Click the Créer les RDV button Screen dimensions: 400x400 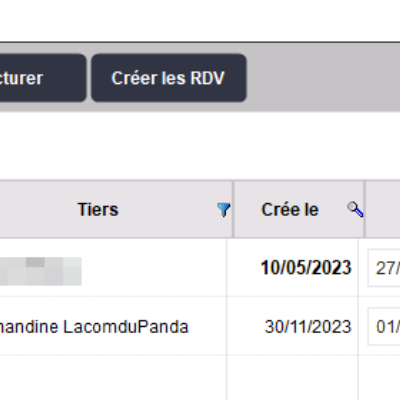click(169, 78)
